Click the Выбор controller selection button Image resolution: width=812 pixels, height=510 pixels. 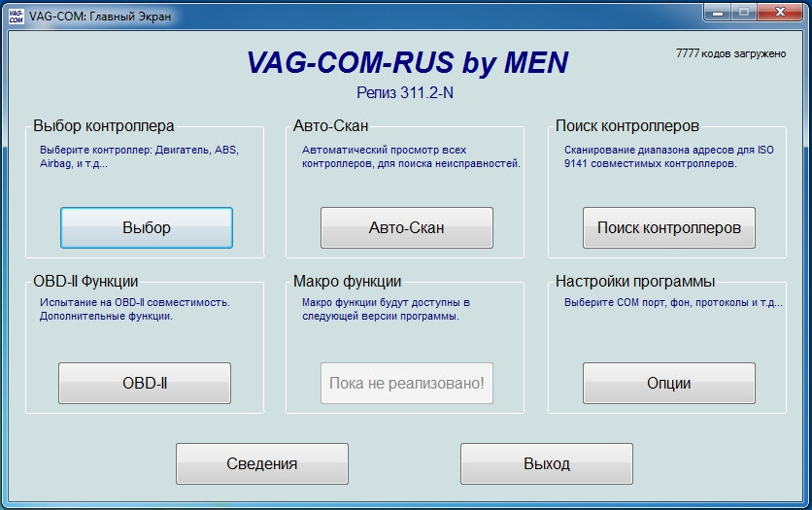pyautogui.click(x=147, y=228)
